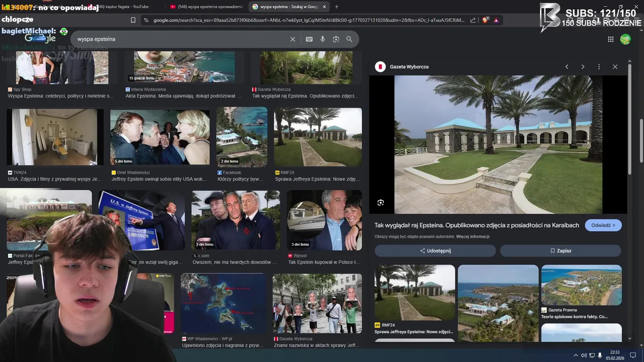
Task: Open a new browser tab
Action: coord(337,7)
